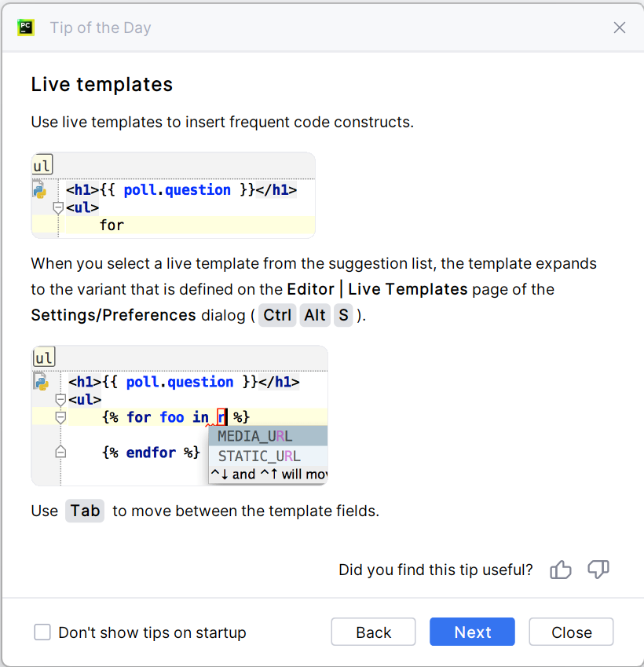This screenshot has height=667, width=644.
Task: Click the thumbs down icon
Action: pyautogui.click(x=598, y=570)
